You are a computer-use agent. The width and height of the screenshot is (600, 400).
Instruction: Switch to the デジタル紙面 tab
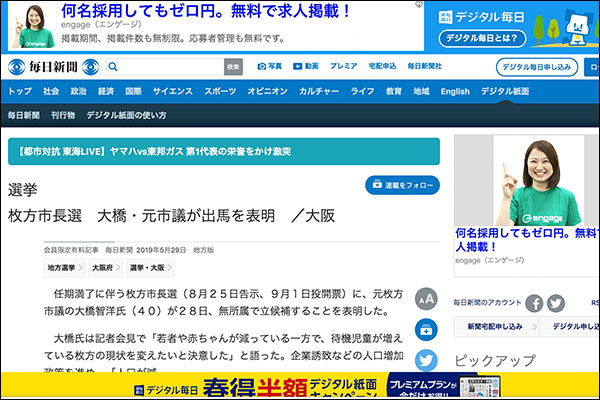[504, 91]
